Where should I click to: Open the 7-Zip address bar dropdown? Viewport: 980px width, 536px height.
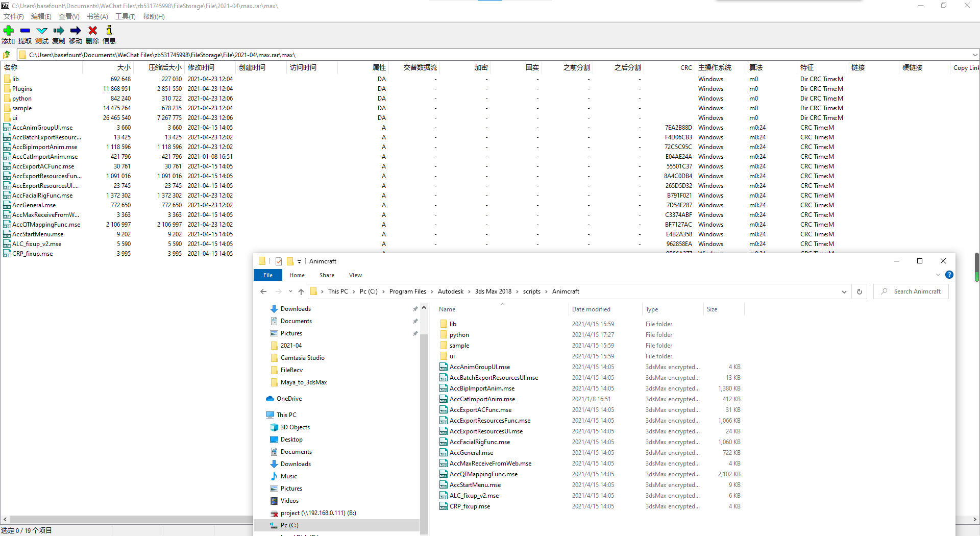[975, 55]
